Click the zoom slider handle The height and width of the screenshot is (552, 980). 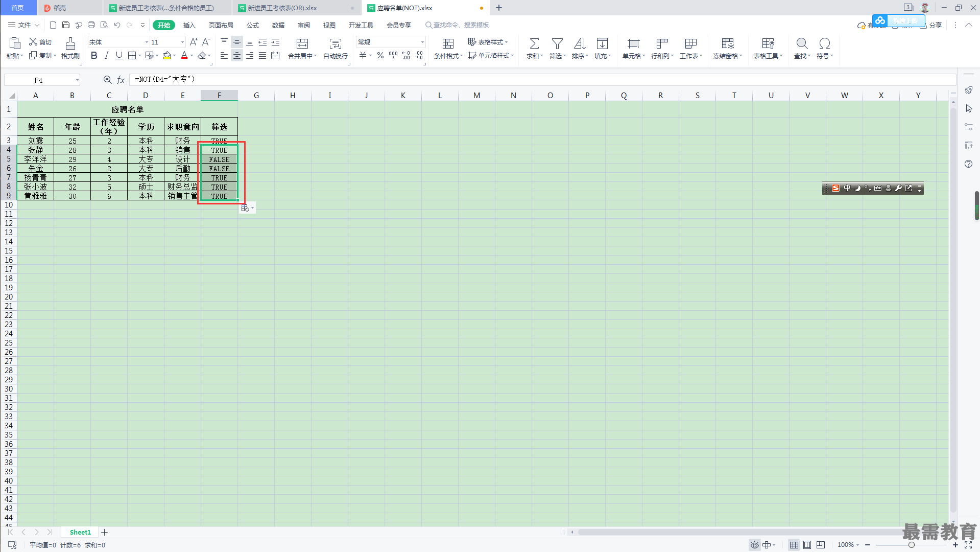click(x=911, y=545)
